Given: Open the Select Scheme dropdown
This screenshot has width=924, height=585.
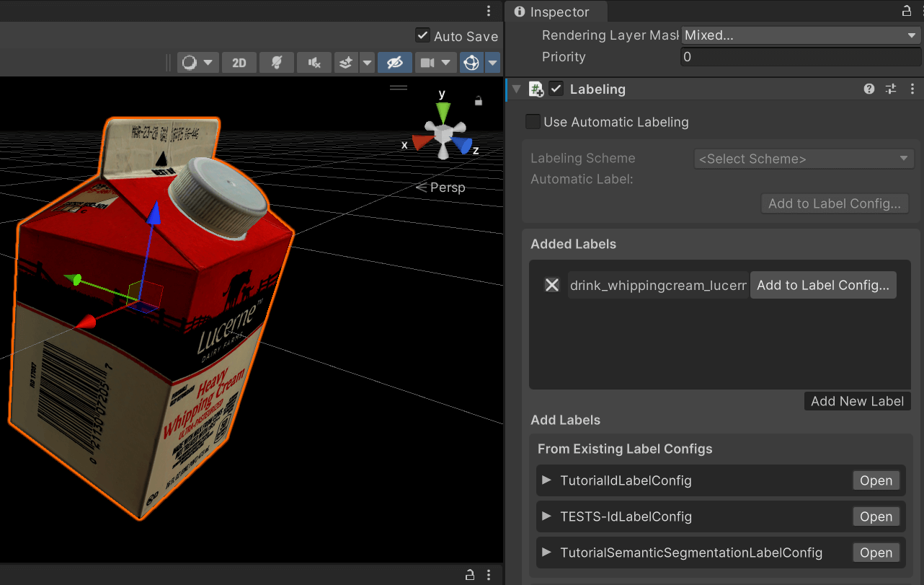Looking at the screenshot, I should point(804,159).
